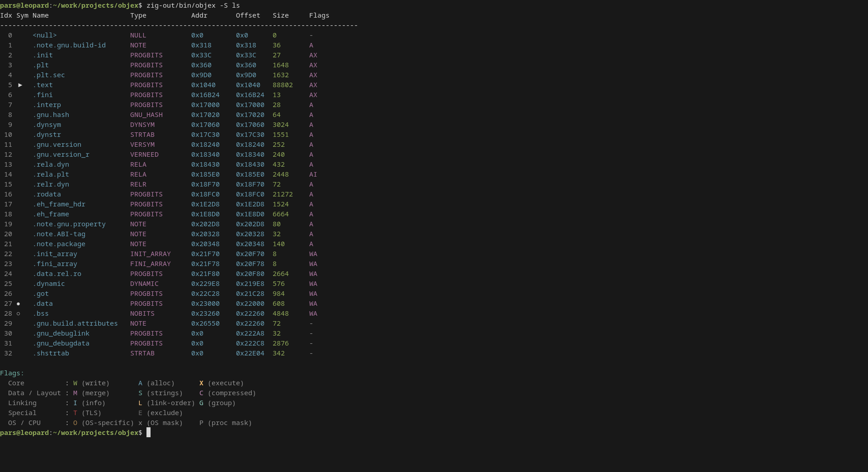Image resolution: width=868 pixels, height=472 pixels.
Task: Click the '.gnu_debuglink' section name
Action: pos(61,333)
